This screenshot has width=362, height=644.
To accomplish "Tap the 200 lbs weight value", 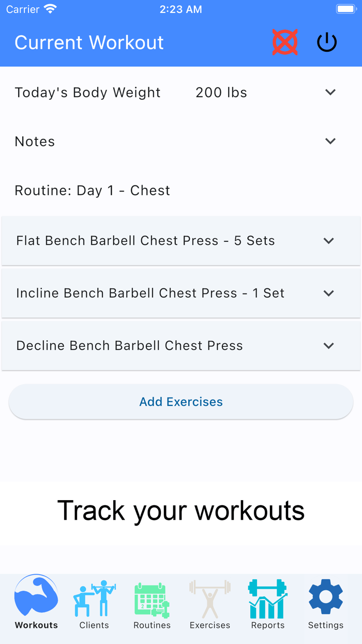I will click(x=221, y=92).
